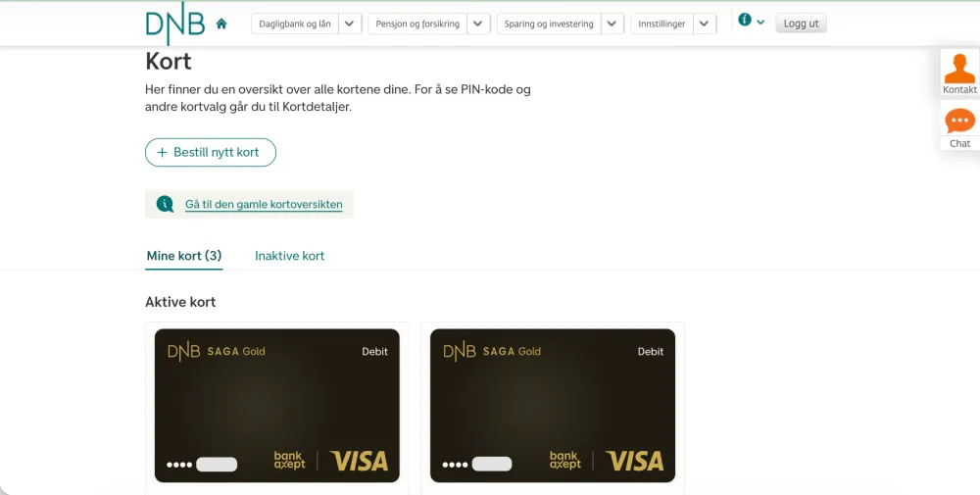Click the Bestill nytt kort button

pyautogui.click(x=211, y=153)
